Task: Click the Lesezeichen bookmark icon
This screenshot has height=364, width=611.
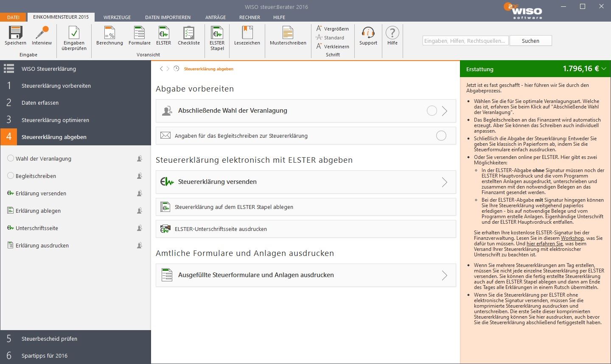Action: point(247,33)
